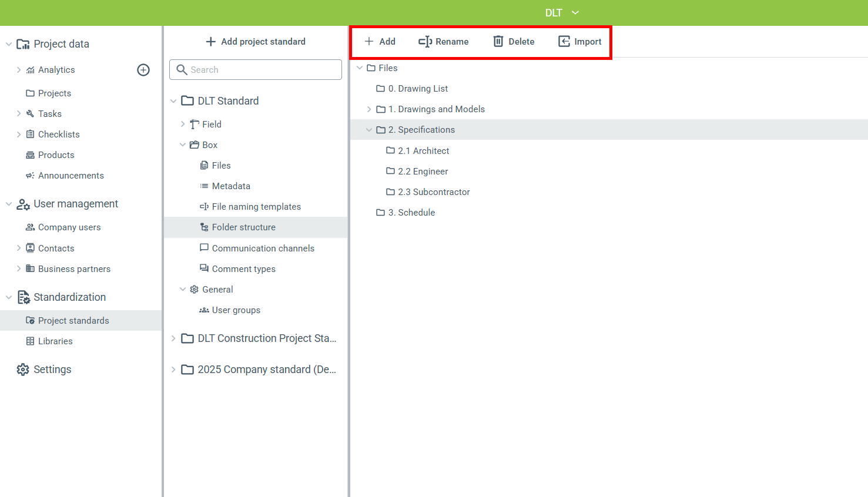
Task: Click the Settings gear icon
Action: (x=23, y=370)
